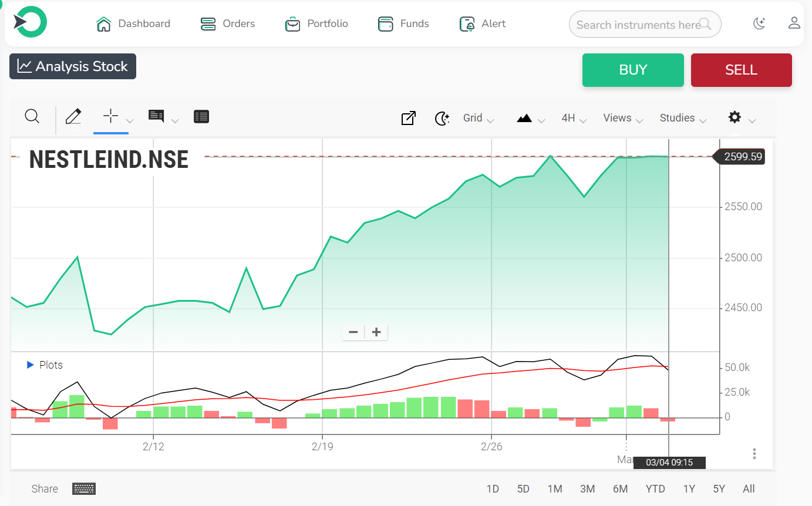Open the Studies dropdown
Image resolution: width=812 pixels, height=506 pixels.
[683, 118]
